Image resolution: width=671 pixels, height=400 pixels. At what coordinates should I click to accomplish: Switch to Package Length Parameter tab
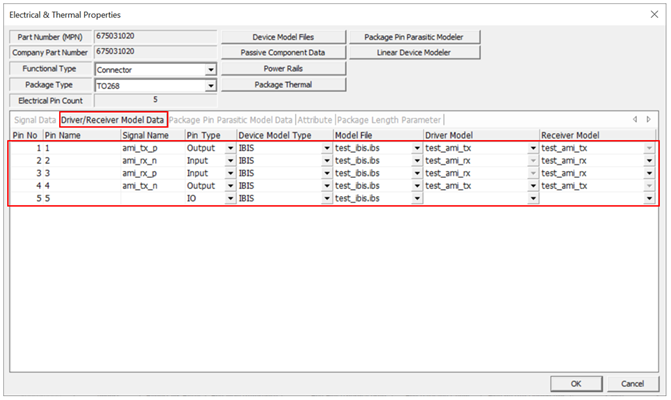pos(389,120)
